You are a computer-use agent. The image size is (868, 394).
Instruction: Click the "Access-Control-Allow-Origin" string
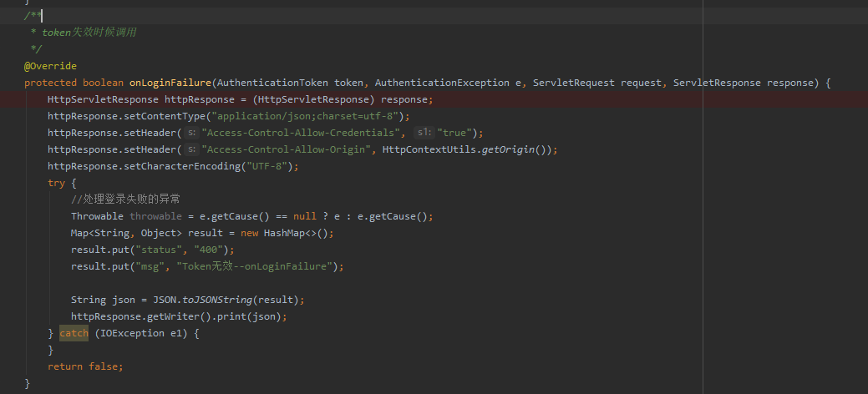[287, 149]
